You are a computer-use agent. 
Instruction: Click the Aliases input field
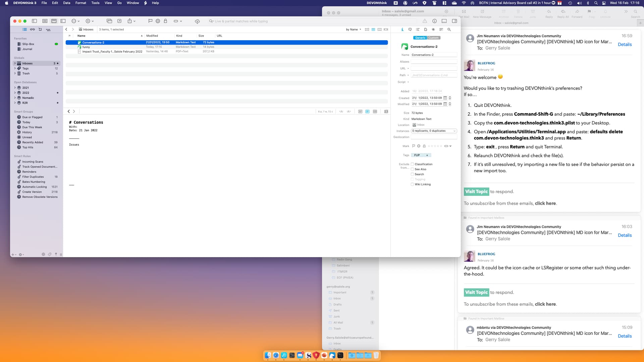point(434,62)
